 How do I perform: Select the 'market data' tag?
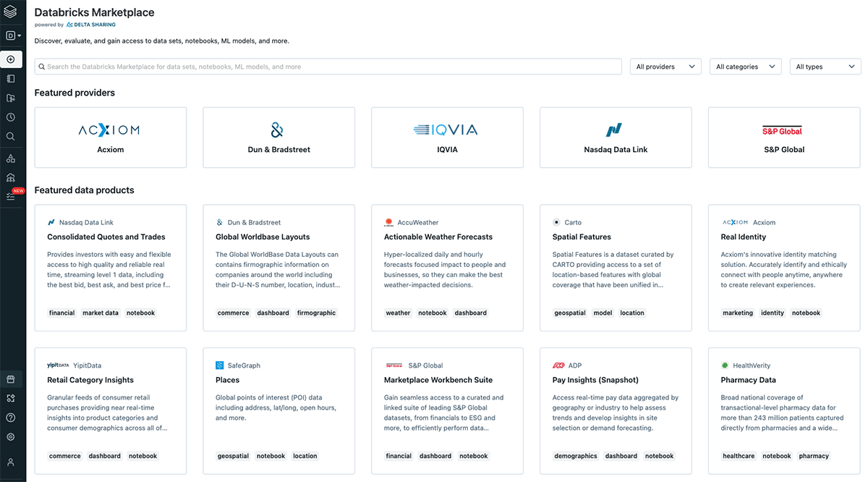click(101, 313)
